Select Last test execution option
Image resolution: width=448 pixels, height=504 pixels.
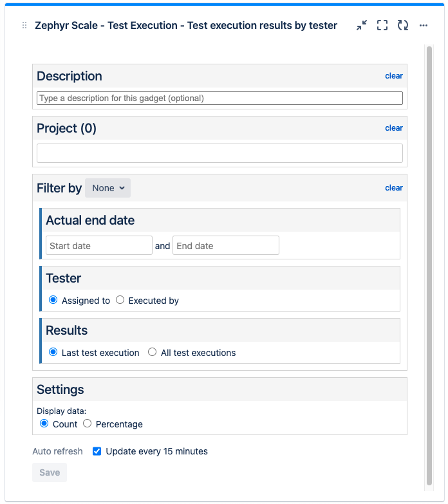coord(53,352)
